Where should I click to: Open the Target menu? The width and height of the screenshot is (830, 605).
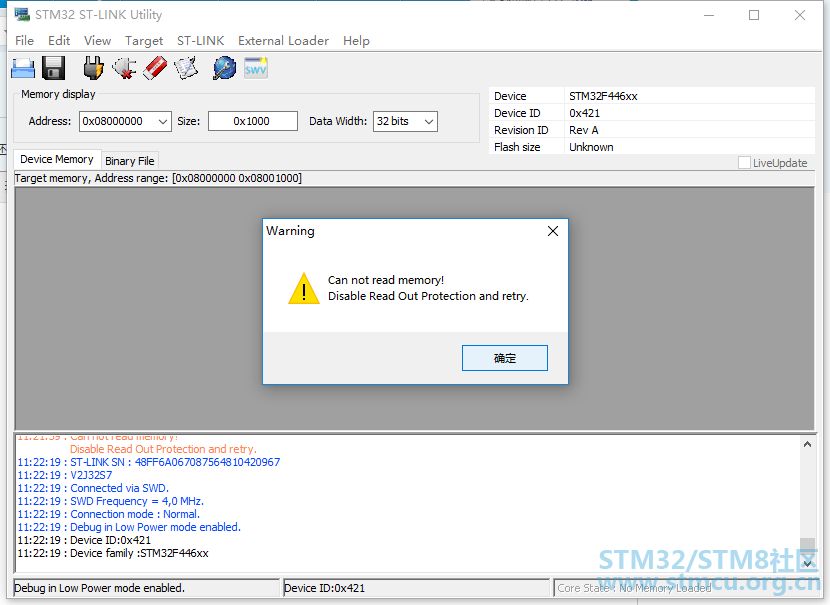point(144,41)
